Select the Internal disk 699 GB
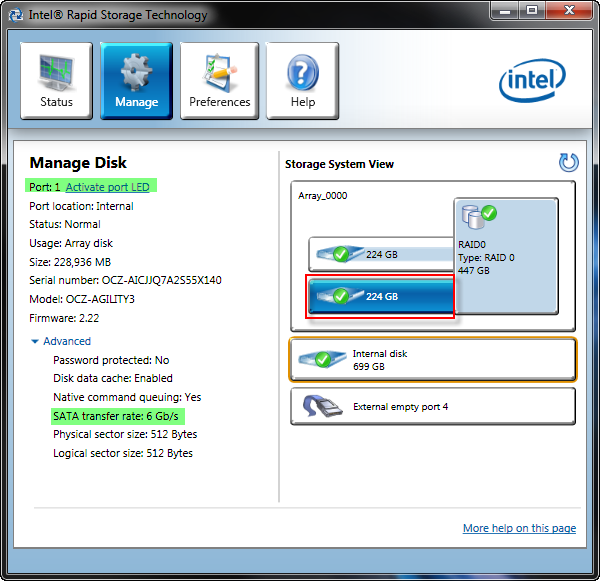The image size is (600, 581). 433,360
